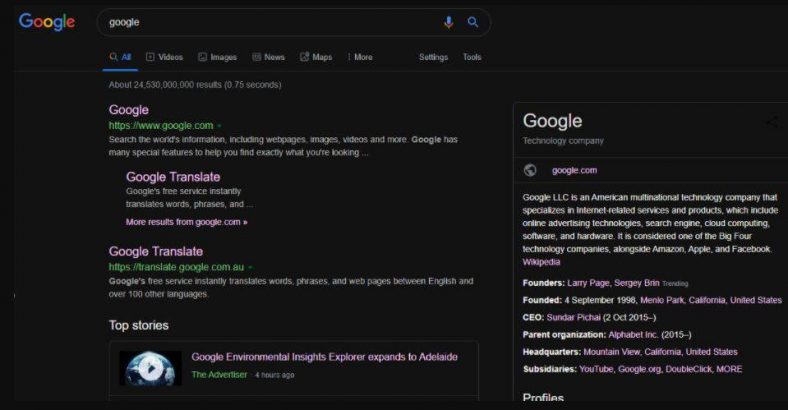Open search Tools
This screenshot has width=788, height=410.
coord(472,57)
